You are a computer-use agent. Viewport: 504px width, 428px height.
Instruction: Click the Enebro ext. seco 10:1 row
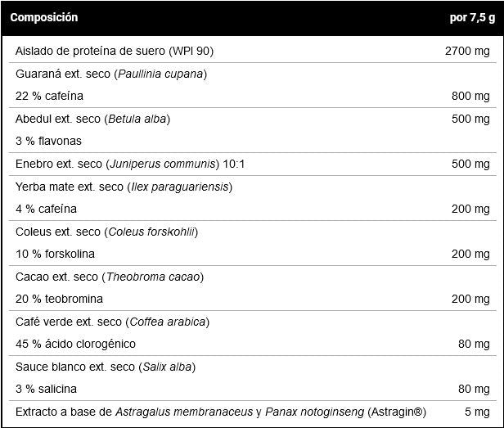point(130,164)
